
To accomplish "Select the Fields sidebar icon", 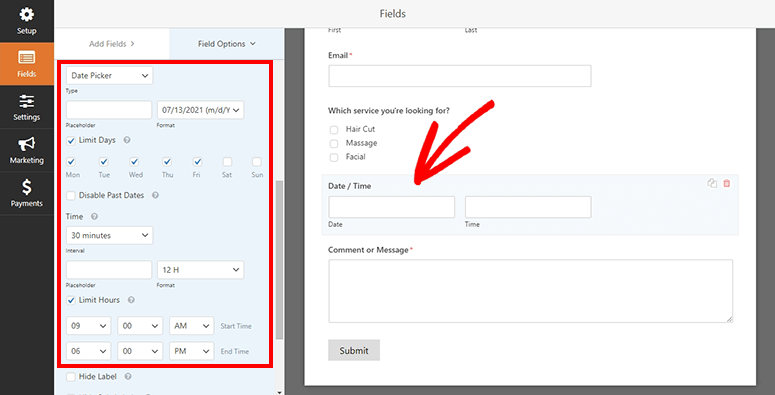I will (x=27, y=58).
